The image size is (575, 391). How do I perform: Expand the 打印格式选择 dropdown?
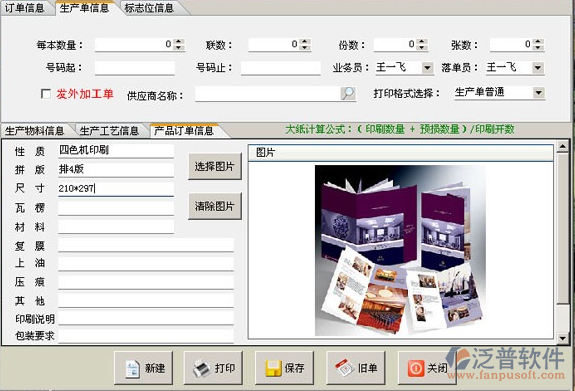point(538,92)
